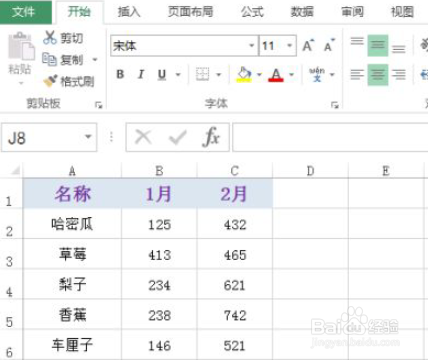Toggle Underline formatting
The height and width of the screenshot is (360, 428).
click(x=162, y=74)
